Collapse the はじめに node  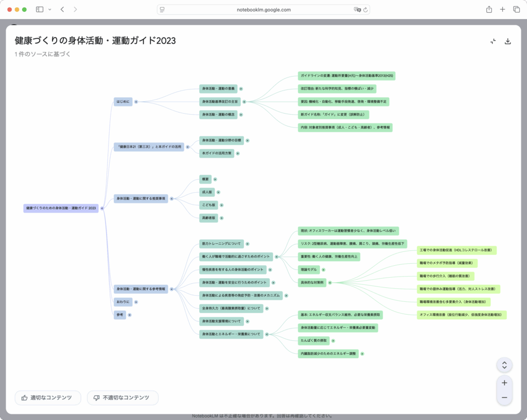(x=136, y=102)
